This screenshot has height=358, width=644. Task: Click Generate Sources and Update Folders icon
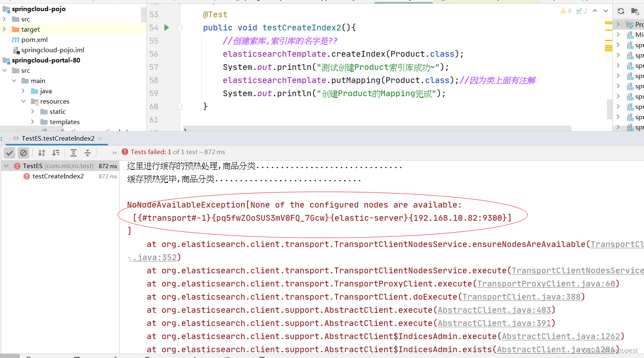(x=635, y=11)
